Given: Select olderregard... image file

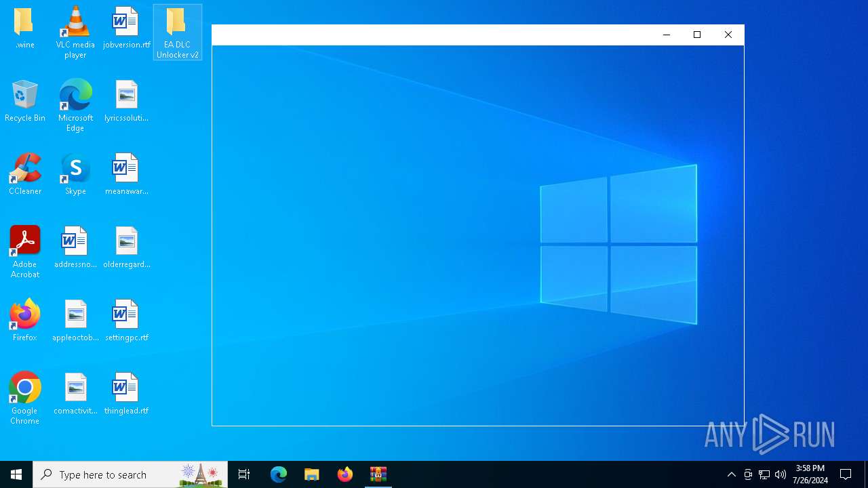Looking at the screenshot, I should coord(126,248).
